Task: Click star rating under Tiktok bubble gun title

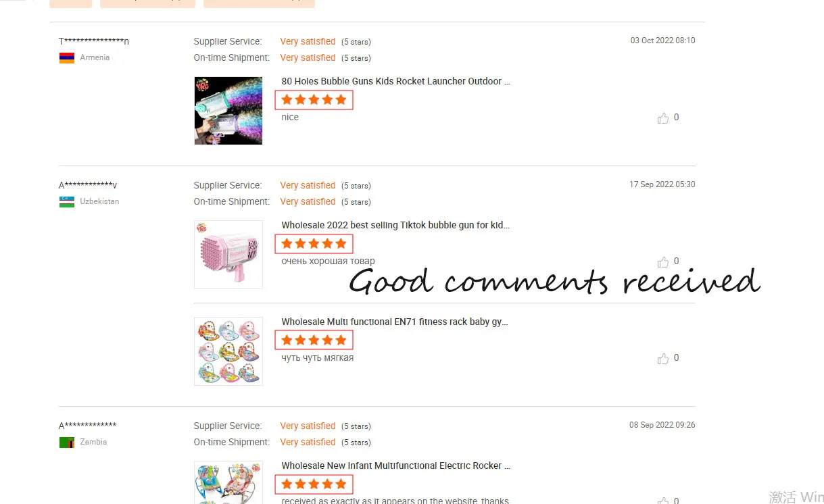Action: click(x=314, y=244)
